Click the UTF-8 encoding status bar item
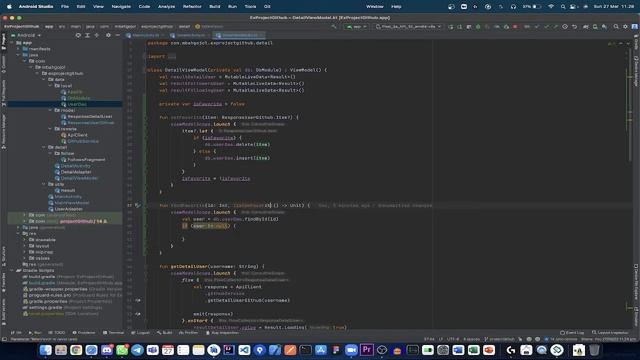 [453, 339]
